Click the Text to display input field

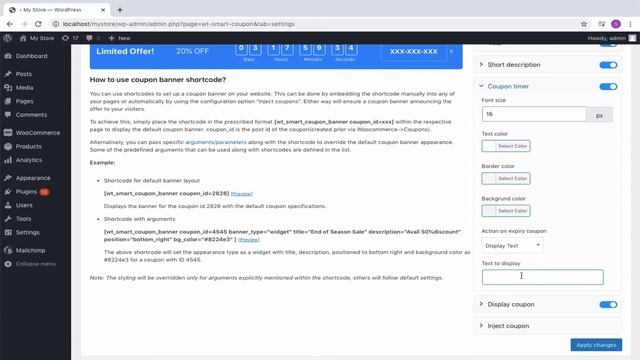pos(542,277)
